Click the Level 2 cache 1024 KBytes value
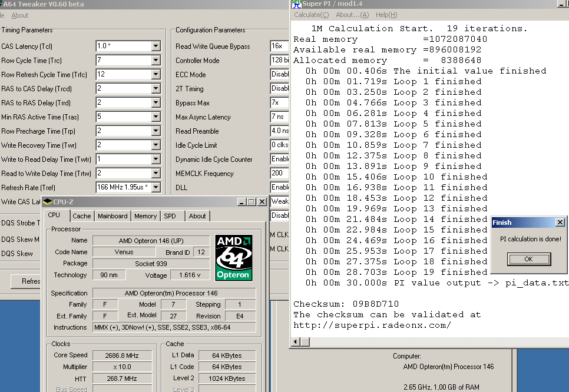Image resolution: width=569 pixels, height=392 pixels. pos(227,378)
